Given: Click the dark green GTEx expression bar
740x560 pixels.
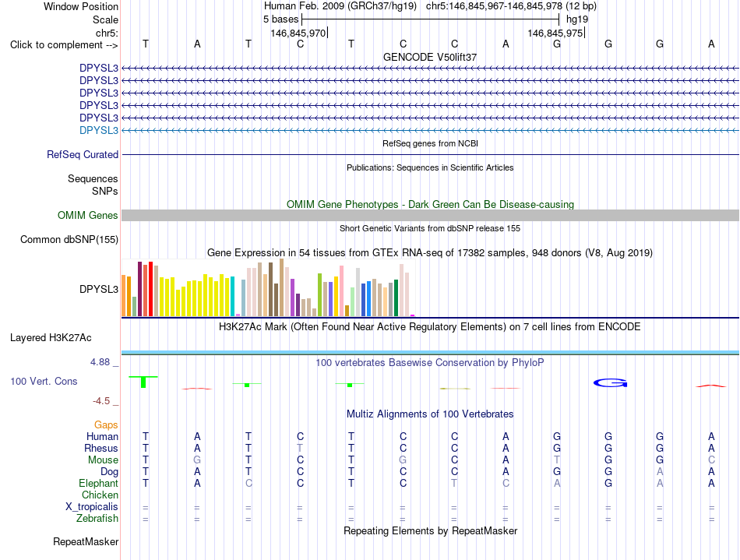Looking at the screenshot, I should click(x=396, y=298).
